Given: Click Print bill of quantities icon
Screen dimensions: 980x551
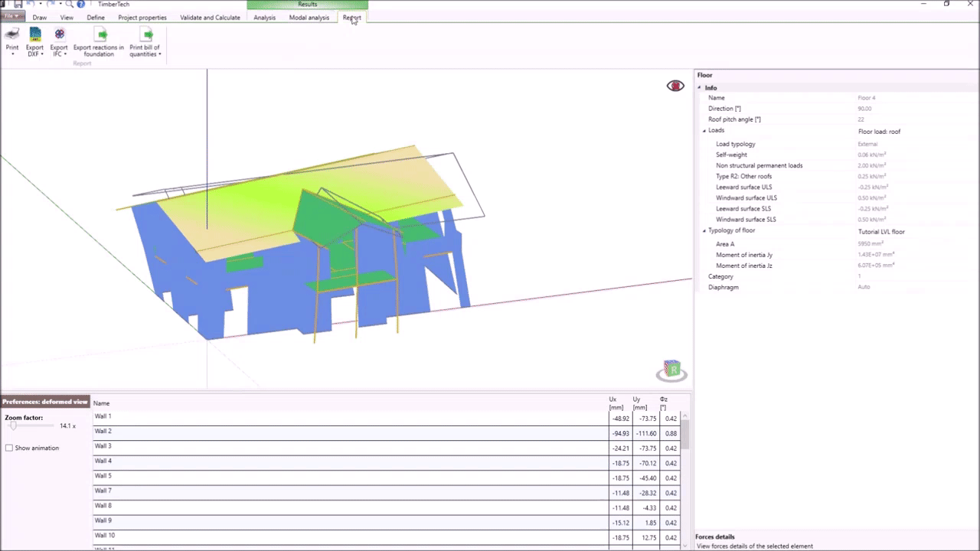Looking at the screenshot, I should (x=147, y=34).
